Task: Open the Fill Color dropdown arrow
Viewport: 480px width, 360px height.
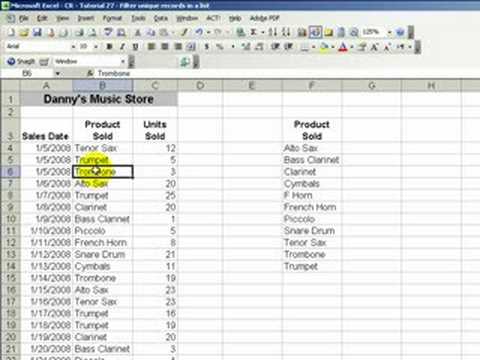Action: pyautogui.click(x=333, y=47)
